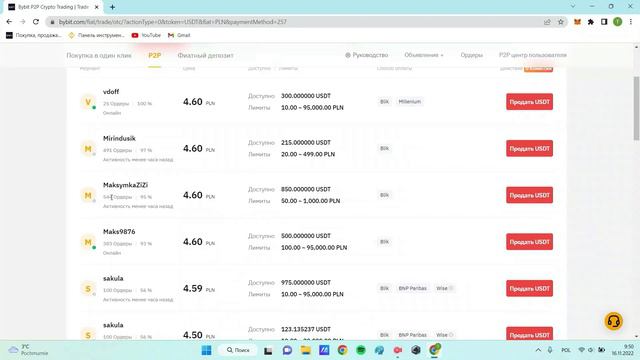This screenshot has width=640, height=360.
Task: Open a new browser tab
Action: click(112, 7)
